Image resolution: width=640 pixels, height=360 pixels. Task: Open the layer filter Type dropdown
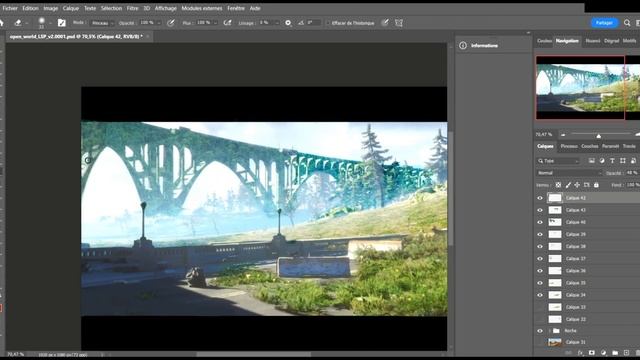click(x=558, y=161)
